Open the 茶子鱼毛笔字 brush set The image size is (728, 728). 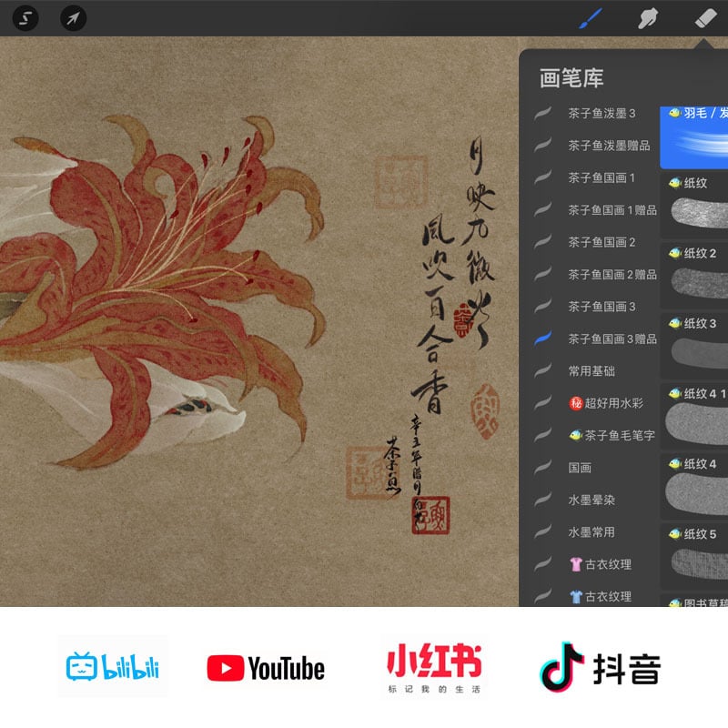point(612,436)
